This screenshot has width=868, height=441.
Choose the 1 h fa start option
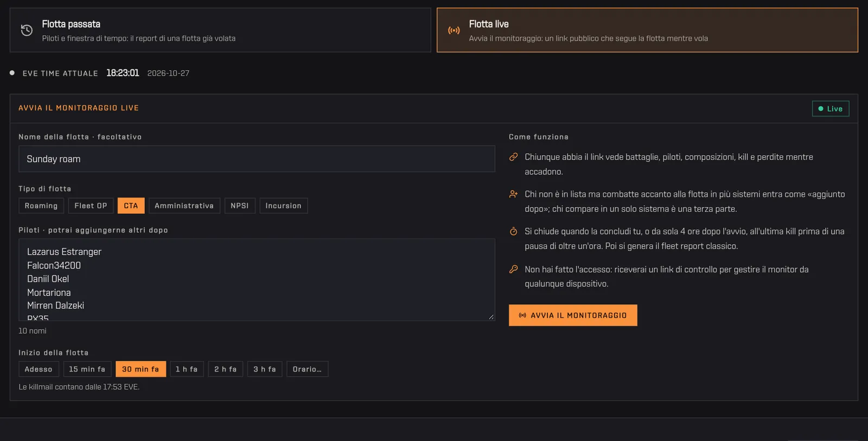point(187,369)
